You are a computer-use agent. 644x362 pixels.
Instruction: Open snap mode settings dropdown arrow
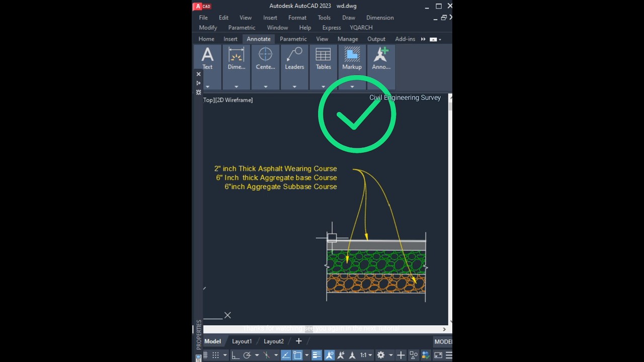coord(225,355)
